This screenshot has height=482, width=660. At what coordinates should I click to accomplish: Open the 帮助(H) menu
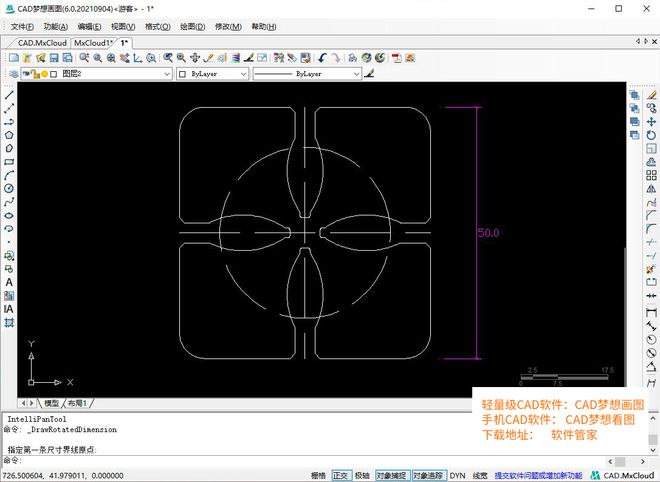click(x=263, y=27)
